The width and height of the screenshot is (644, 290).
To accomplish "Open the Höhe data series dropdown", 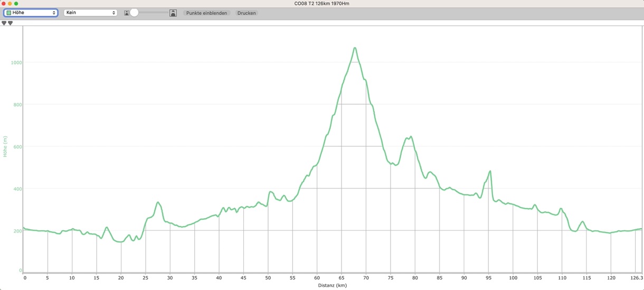I will 31,13.
